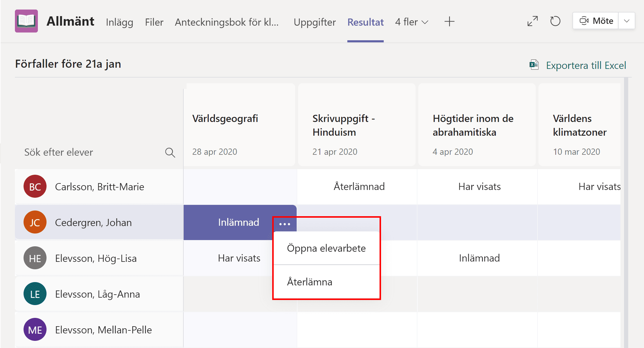Open the Filer tab

(154, 22)
